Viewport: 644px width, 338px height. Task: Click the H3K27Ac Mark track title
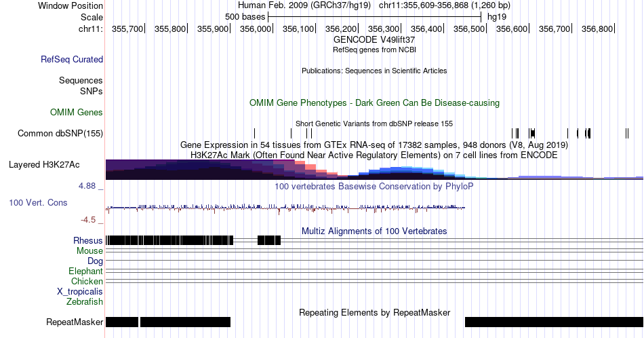tap(374, 155)
